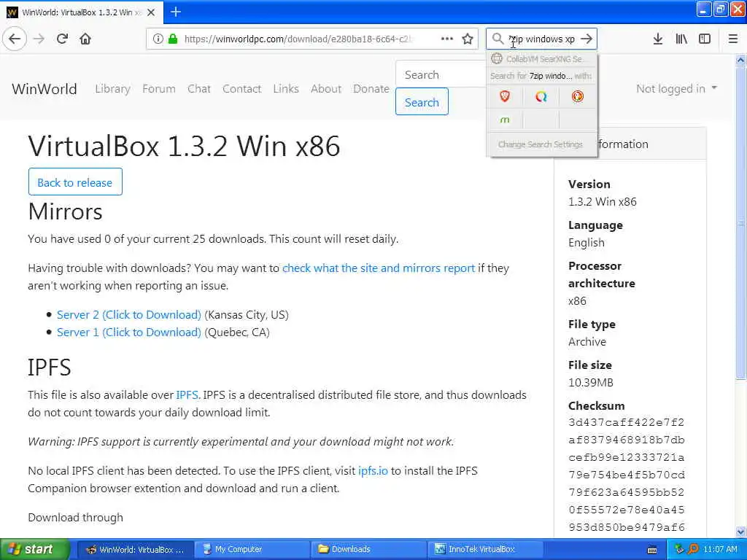Screen dimensions: 747x560
Task: Open the Library bookshelf toolbar icon
Action: coord(681,39)
